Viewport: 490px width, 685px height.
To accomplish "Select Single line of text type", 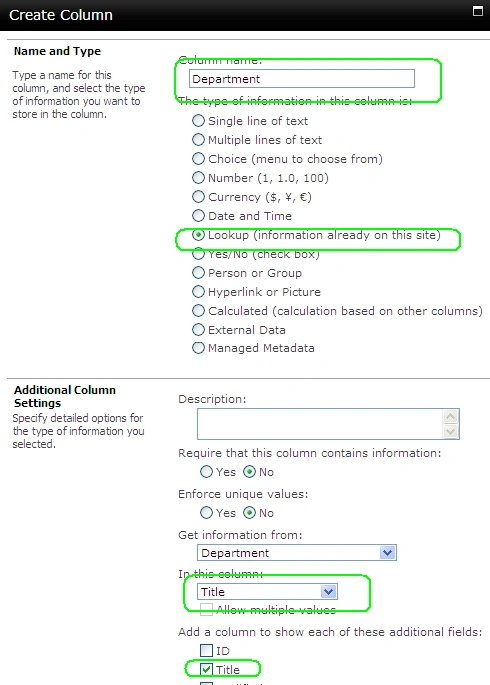I will (x=198, y=121).
